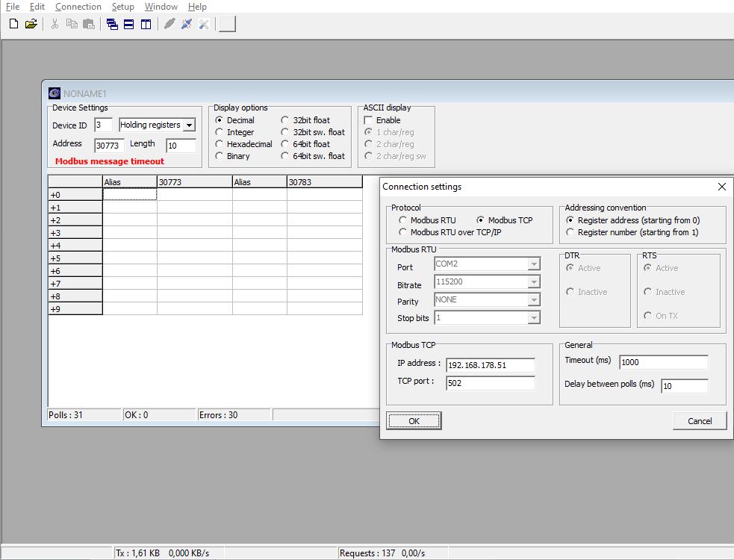Click the connection settings tools icon
Image resolution: width=734 pixels, height=560 pixels.
[x=203, y=24]
